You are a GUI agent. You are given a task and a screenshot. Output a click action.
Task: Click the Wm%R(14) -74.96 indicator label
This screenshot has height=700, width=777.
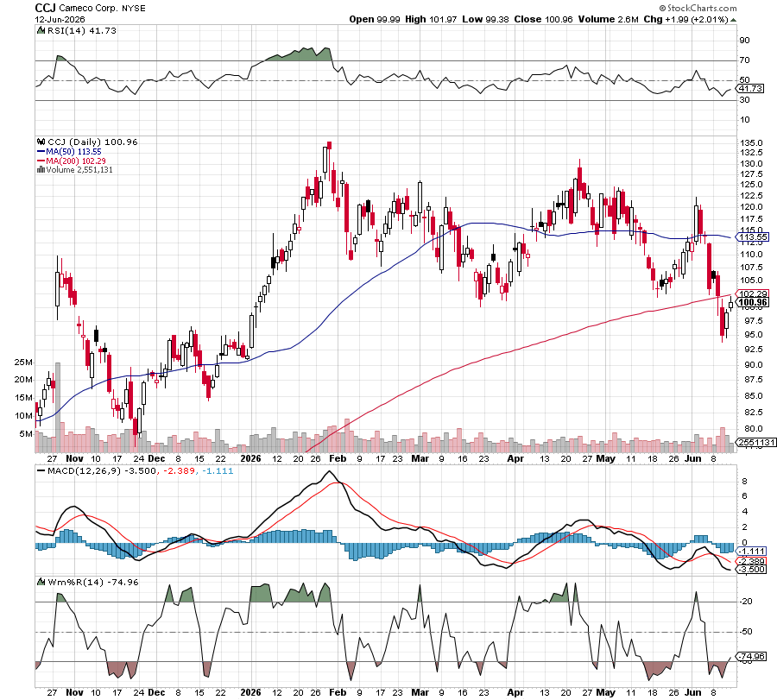[x=93, y=582]
